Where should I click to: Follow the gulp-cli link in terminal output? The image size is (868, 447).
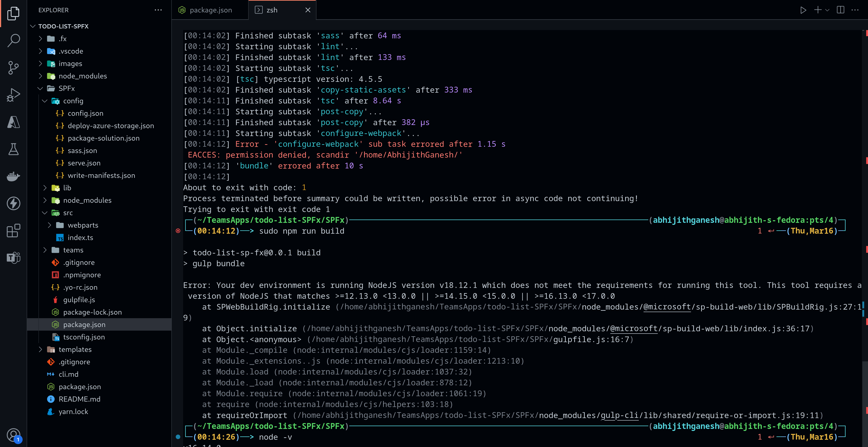(x=620, y=415)
